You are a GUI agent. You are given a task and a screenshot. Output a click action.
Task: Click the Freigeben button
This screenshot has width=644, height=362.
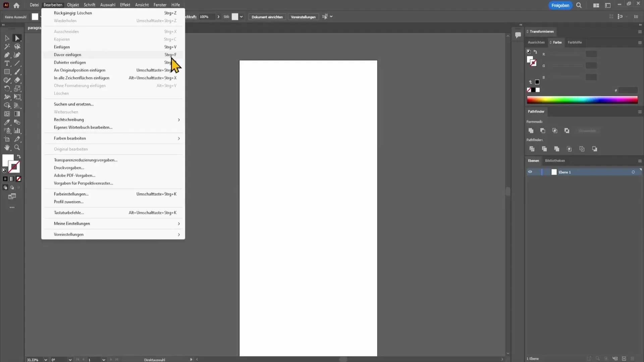[560, 5]
